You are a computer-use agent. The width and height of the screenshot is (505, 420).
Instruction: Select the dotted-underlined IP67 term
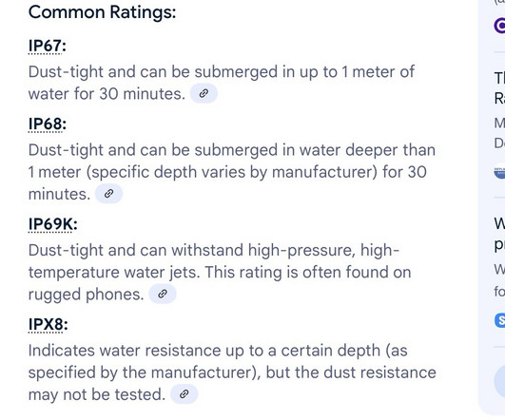45,46
